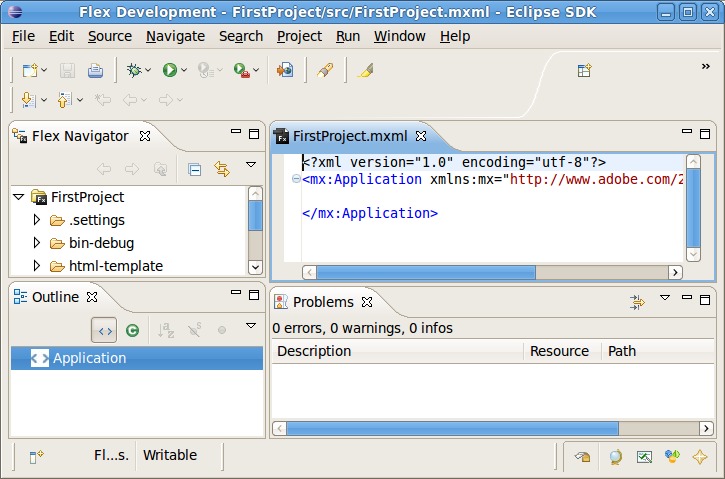Click the Next Annotation down-arrow icon
This screenshot has width=725, height=479.
click(28, 100)
